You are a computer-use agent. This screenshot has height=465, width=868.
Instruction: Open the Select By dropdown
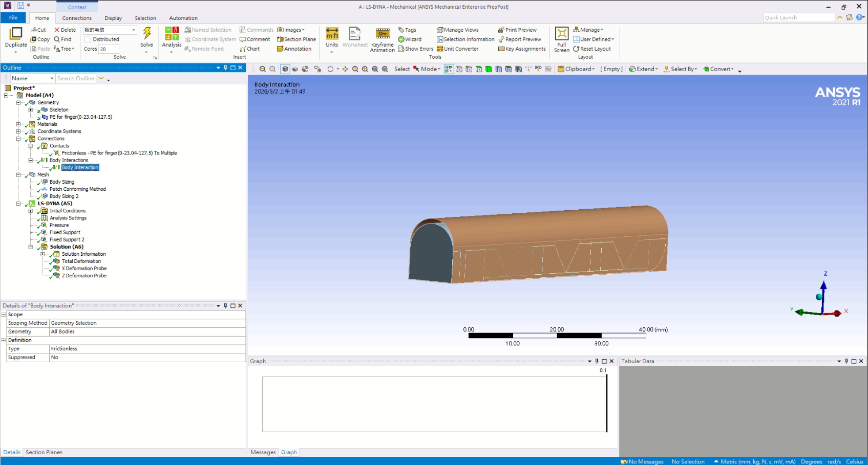(681, 69)
